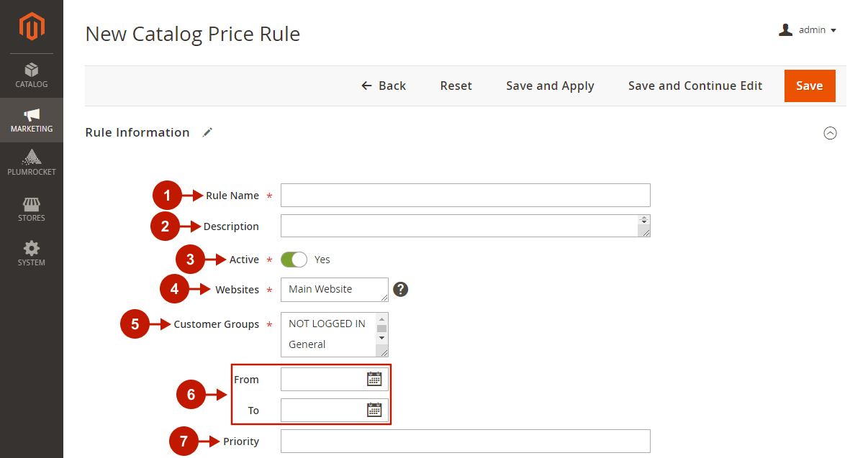Click the Websites help question mark

(401, 289)
